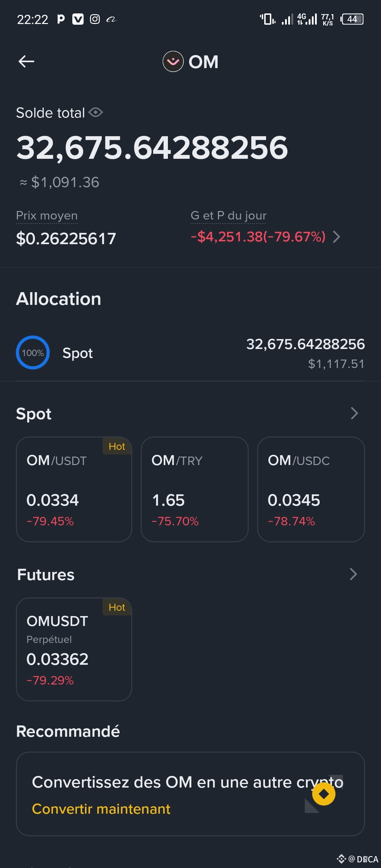Tap the OM coin logo icon
This screenshot has width=381, height=868.
point(173,61)
